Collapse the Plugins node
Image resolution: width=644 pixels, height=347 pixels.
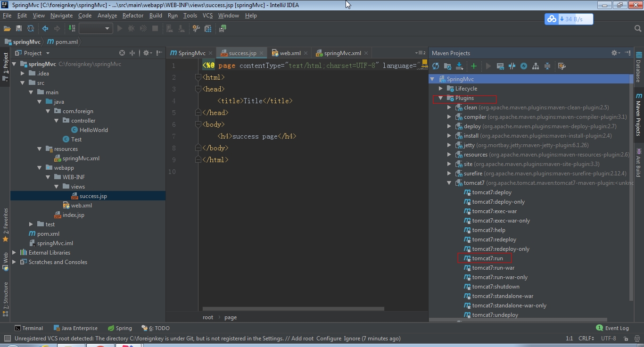441,98
